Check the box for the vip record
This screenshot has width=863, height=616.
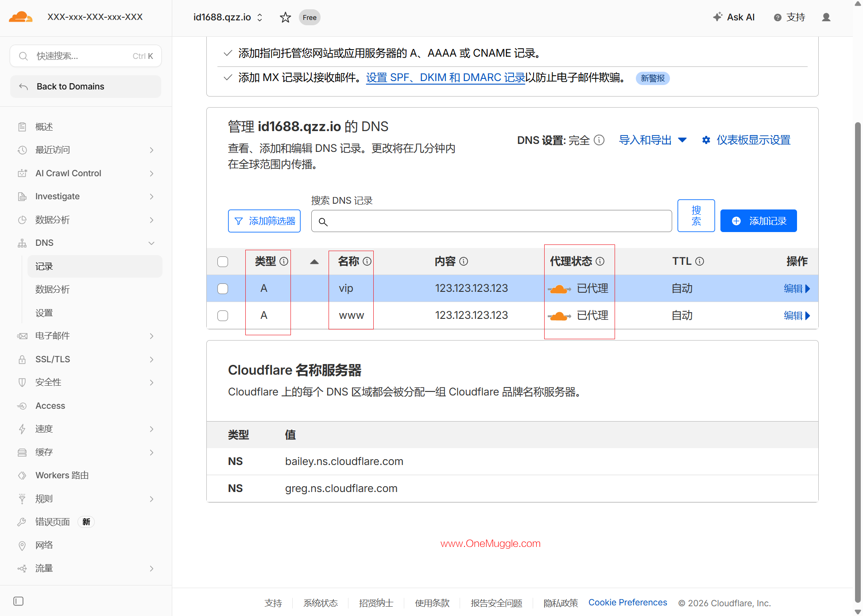[x=223, y=289]
